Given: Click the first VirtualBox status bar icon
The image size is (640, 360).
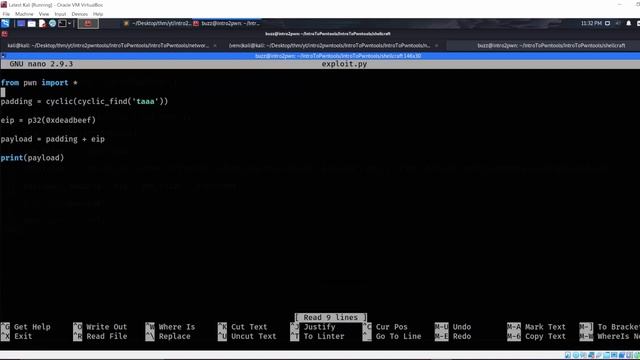Looking at the screenshot, I should click(x=568, y=356).
